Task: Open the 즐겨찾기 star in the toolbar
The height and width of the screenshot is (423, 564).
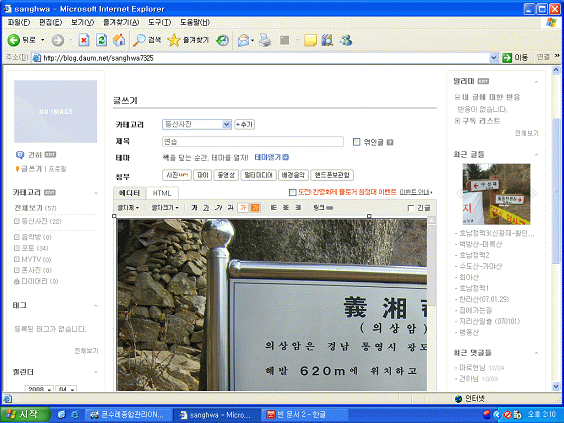Action: [188, 40]
